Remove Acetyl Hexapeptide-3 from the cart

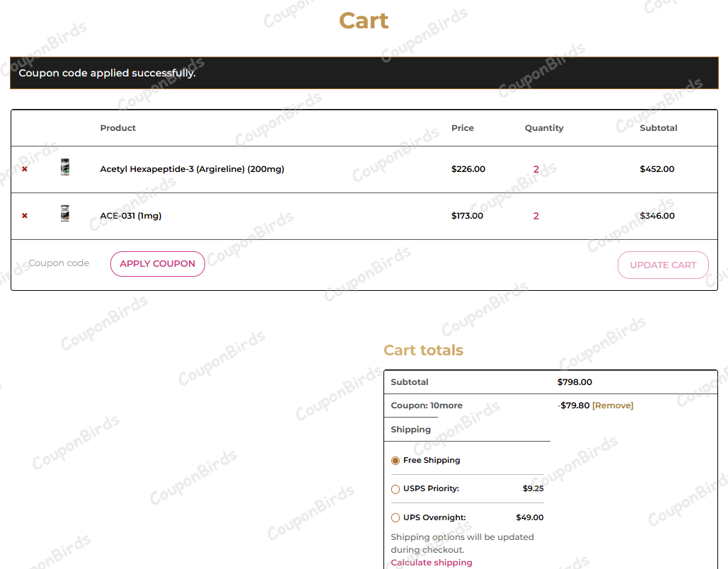(x=25, y=169)
